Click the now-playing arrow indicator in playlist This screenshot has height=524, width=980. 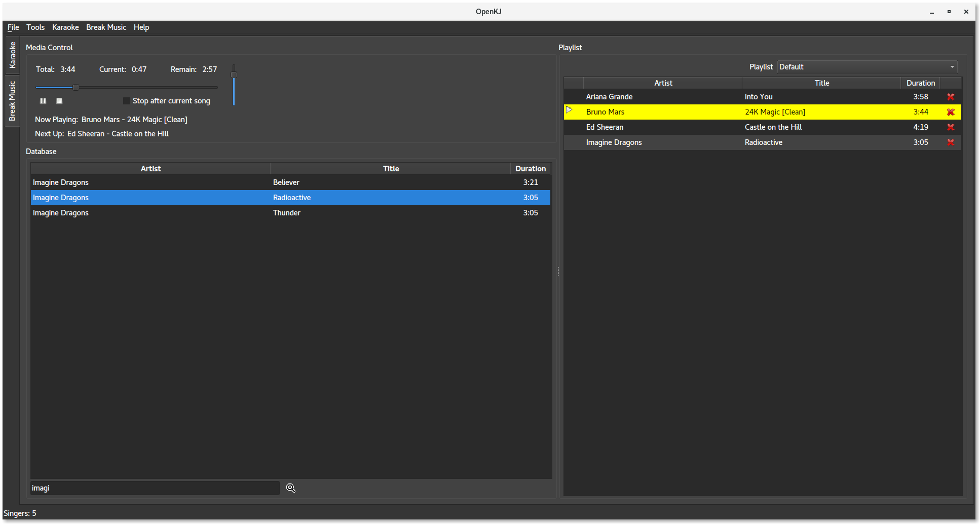(569, 110)
